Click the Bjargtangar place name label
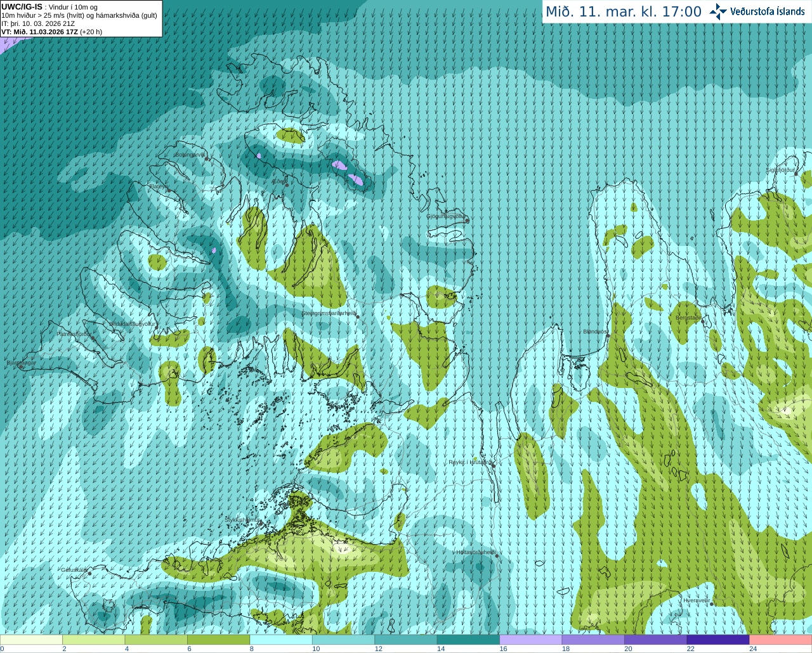The image size is (812, 653). click(x=20, y=363)
